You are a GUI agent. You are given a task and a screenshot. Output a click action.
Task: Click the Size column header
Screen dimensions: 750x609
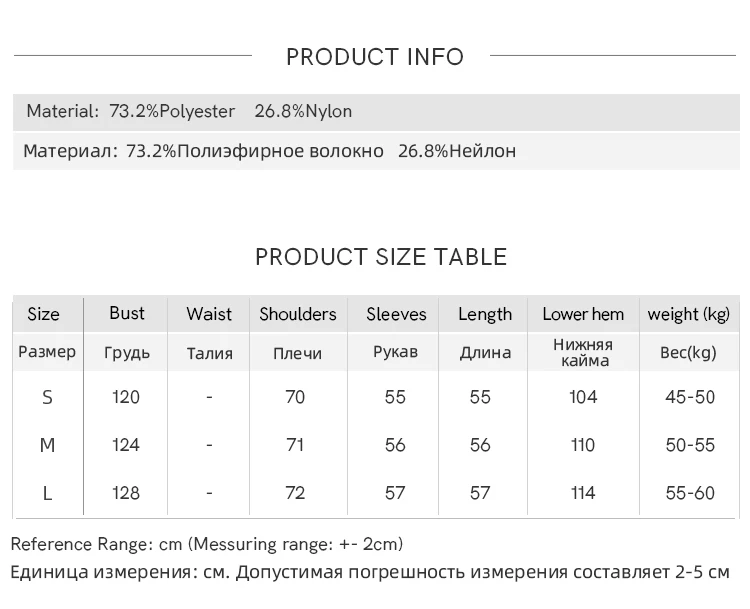[43, 314]
